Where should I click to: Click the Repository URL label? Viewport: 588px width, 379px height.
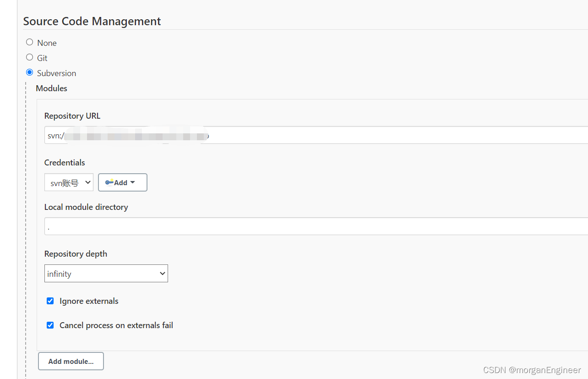[72, 116]
